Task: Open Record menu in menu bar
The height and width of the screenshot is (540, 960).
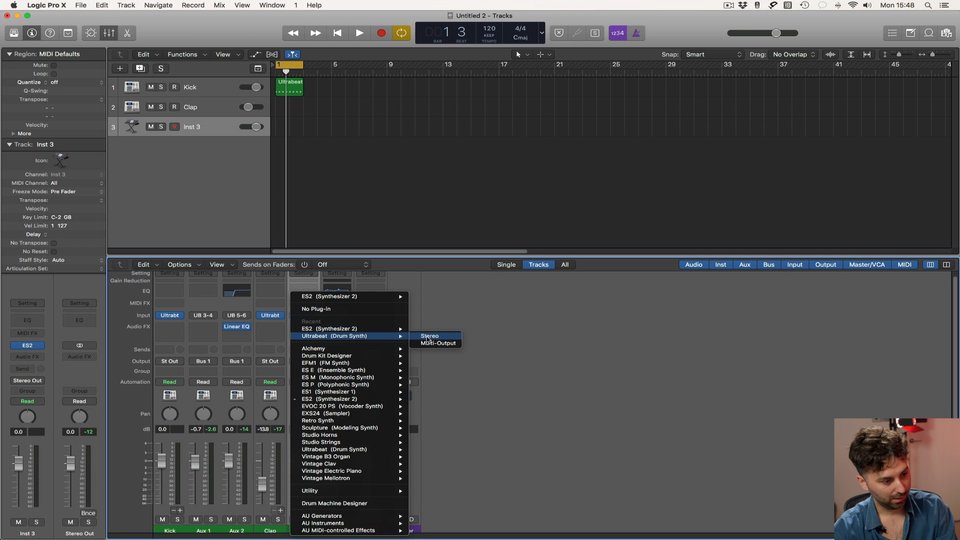Action: (x=193, y=5)
